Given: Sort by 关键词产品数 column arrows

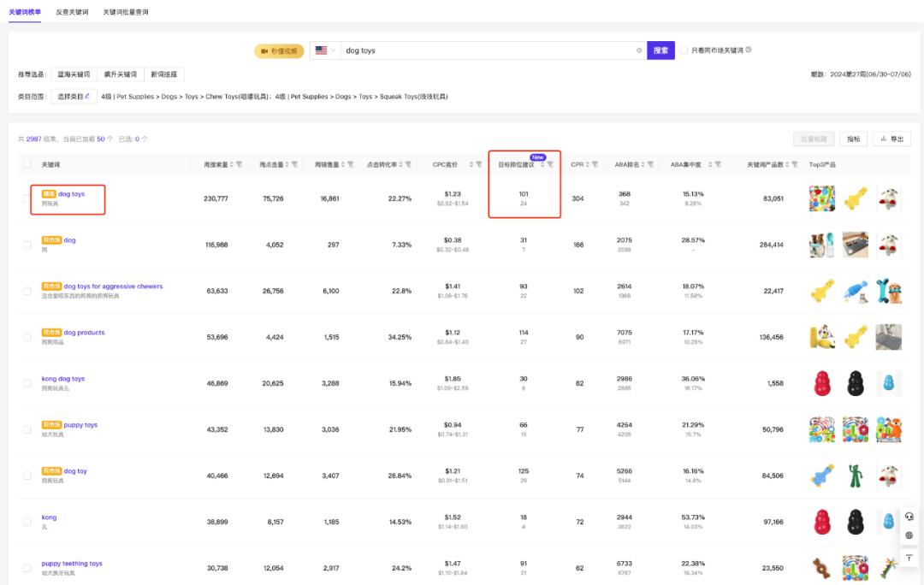Looking at the screenshot, I should [x=787, y=165].
